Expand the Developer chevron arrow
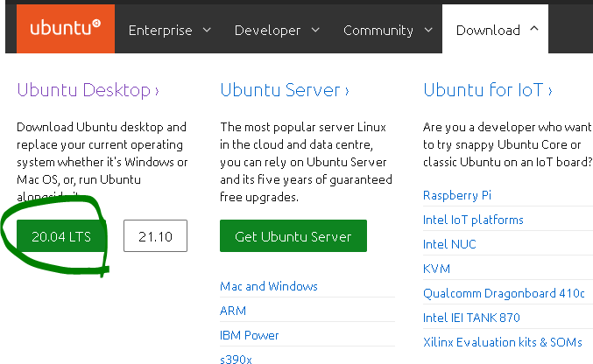Viewport: 593px width, 364px height. 315,30
